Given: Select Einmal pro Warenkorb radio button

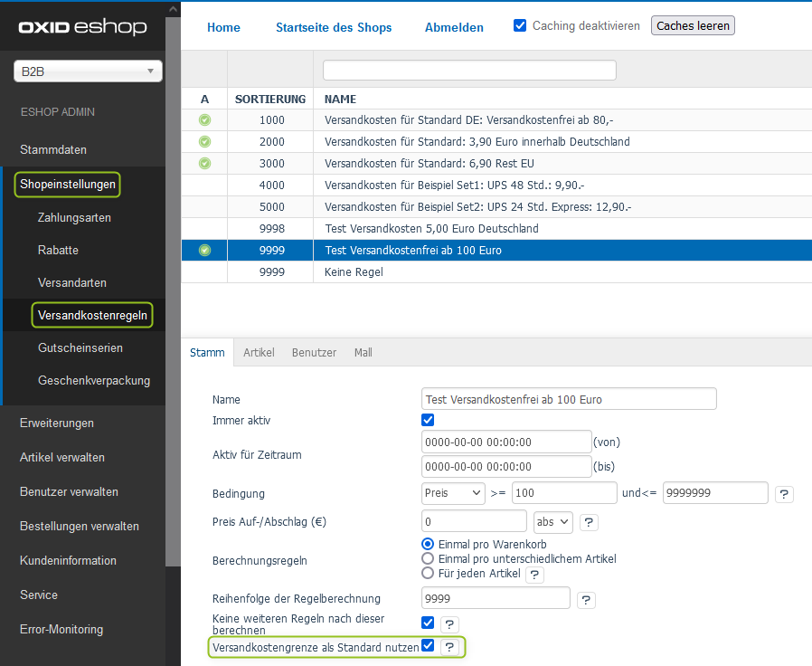Looking at the screenshot, I should [428, 544].
